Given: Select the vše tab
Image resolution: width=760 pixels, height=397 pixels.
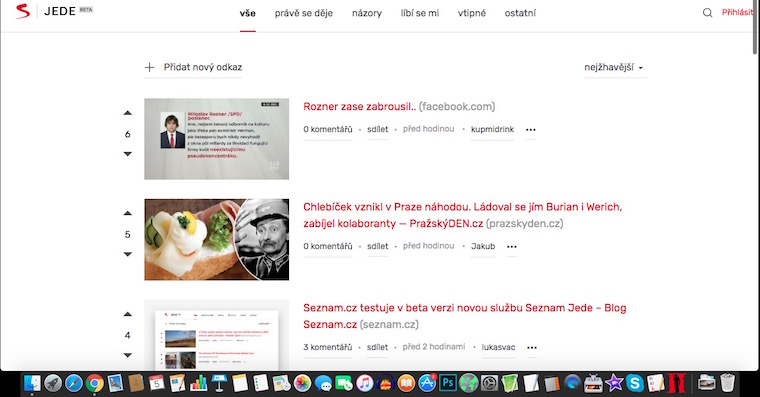Looking at the screenshot, I should pos(247,13).
